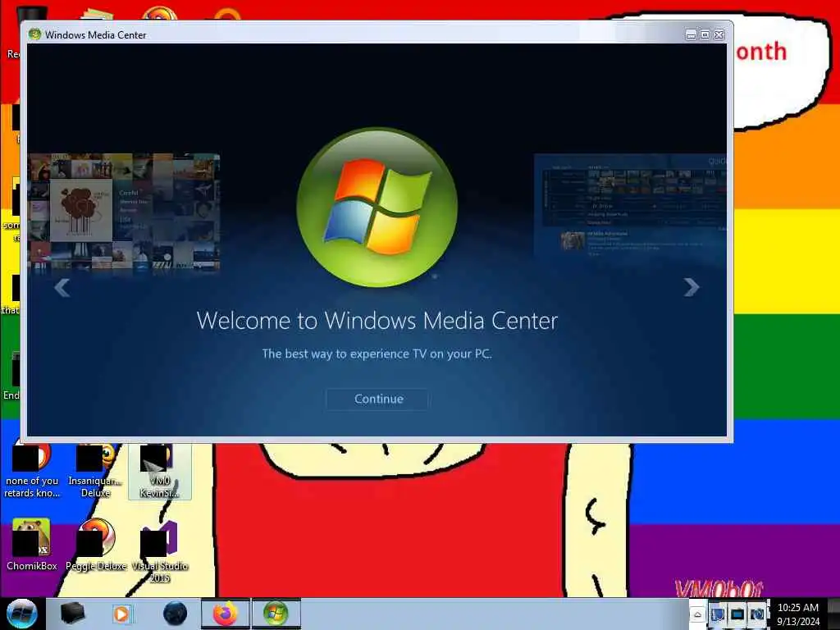Close the Windows Media Center window
The image size is (840, 630).
point(719,35)
